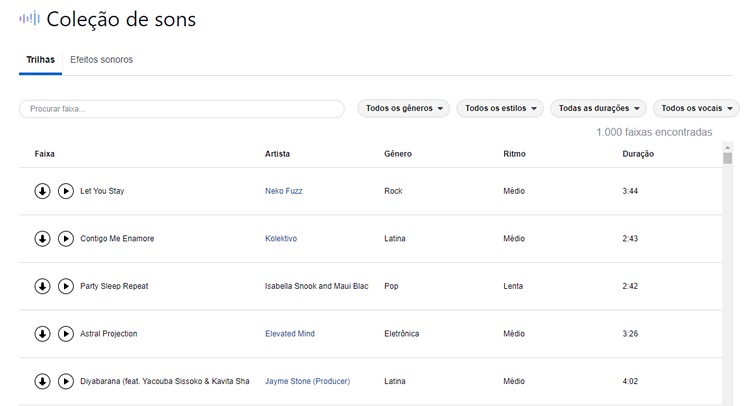750x406 pixels.
Task: Download the track Astral Projection
Action: (x=42, y=334)
